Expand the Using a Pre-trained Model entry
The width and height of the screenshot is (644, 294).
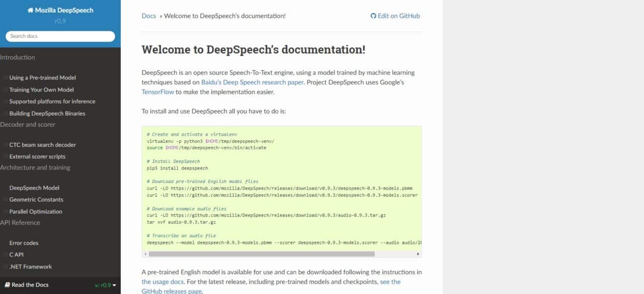[6, 78]
